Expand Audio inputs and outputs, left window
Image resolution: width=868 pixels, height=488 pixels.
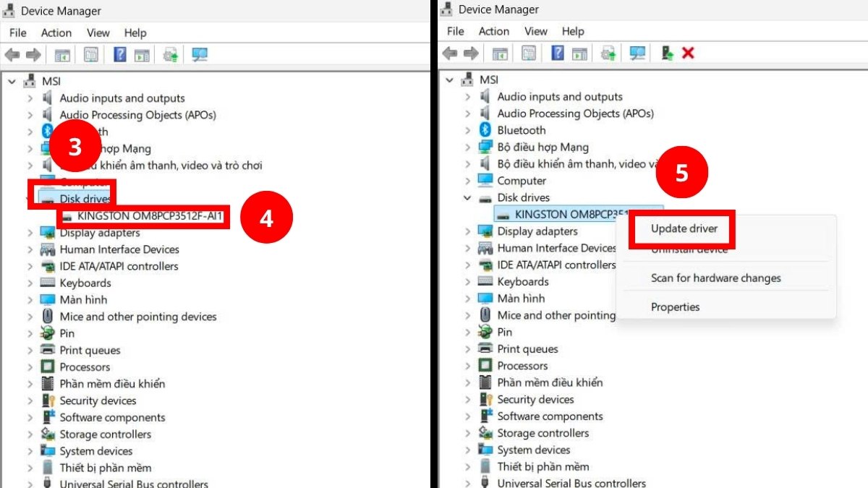click(30, 98)
